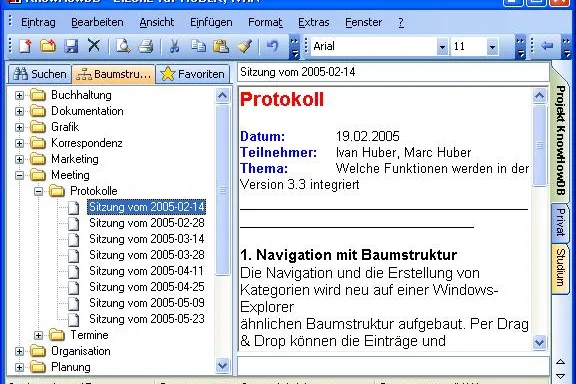This screenshot has width=576, height=384.
Task: Open the Eintrag menu
Action: [x=38, y=22]
